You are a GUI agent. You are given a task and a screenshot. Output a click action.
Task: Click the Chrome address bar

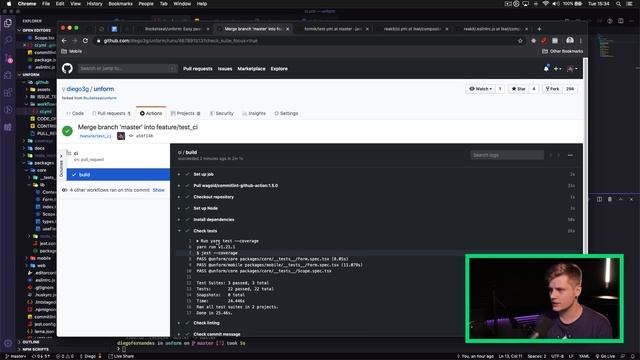tap(306, 41)
